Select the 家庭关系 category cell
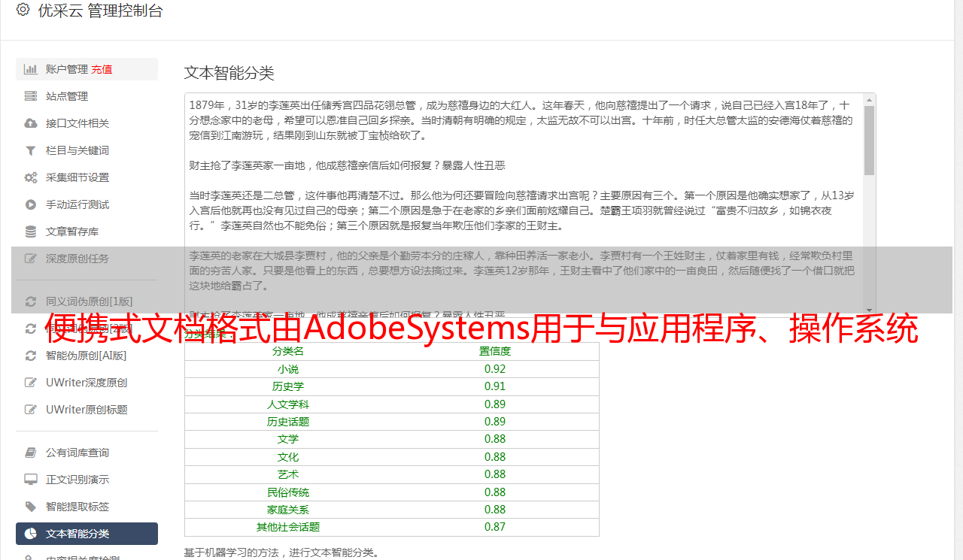963x560 pixels. pos(288,510)
